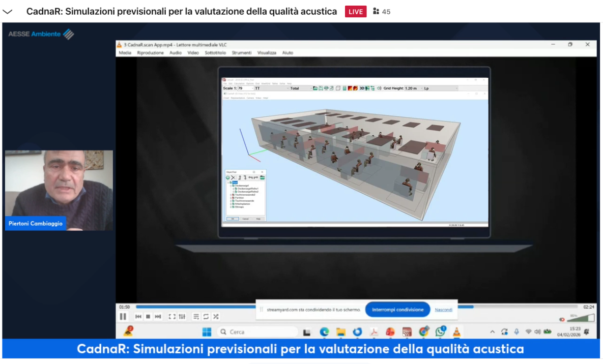This screenshot has width=603, height=364.
Task: Click taskbar clock showing 15:23
Action: click(x=569, y=331)
